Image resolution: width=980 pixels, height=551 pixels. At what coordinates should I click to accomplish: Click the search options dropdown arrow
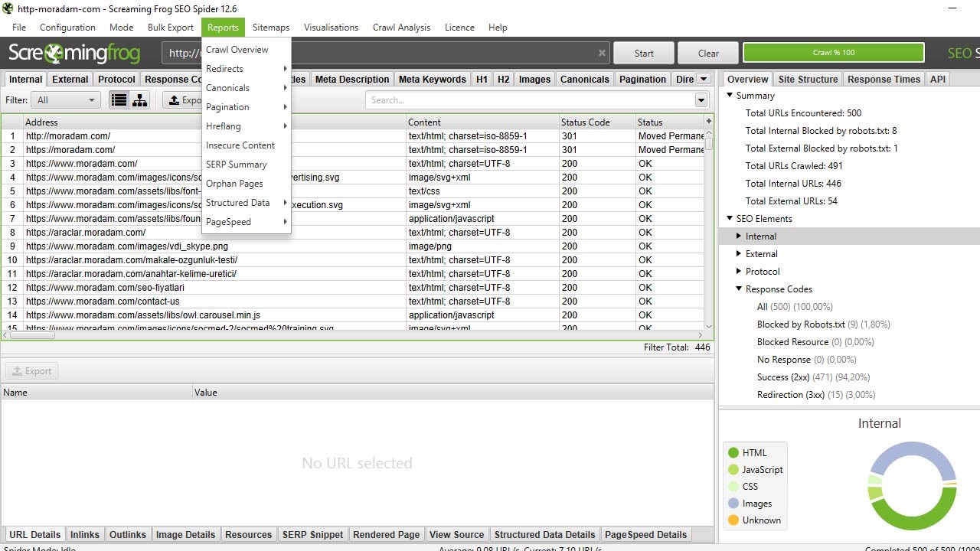701,100
